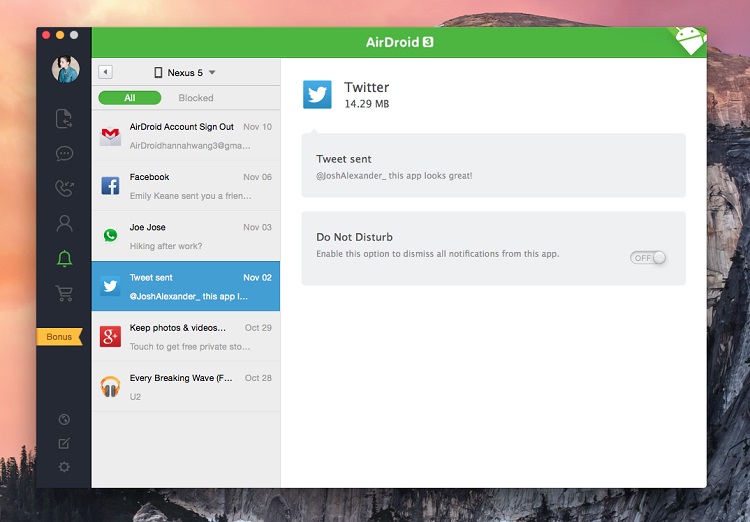Click the Twitter icon in notification list
This screenshot has height=522, width=750.
(110, 286)
